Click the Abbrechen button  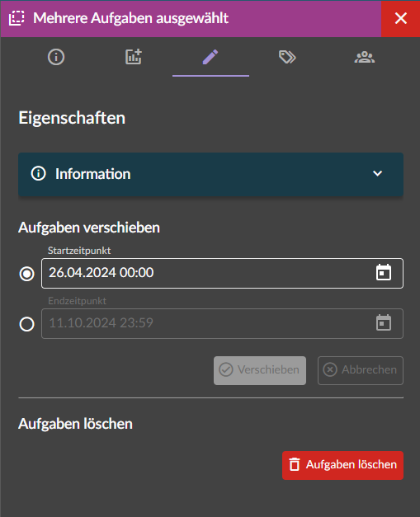[x=361, y=370]
